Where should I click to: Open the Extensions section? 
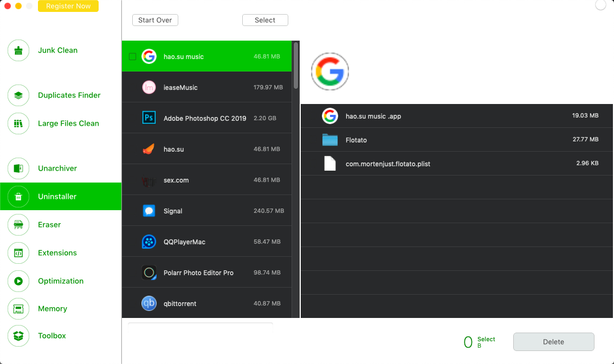point(57,253)
